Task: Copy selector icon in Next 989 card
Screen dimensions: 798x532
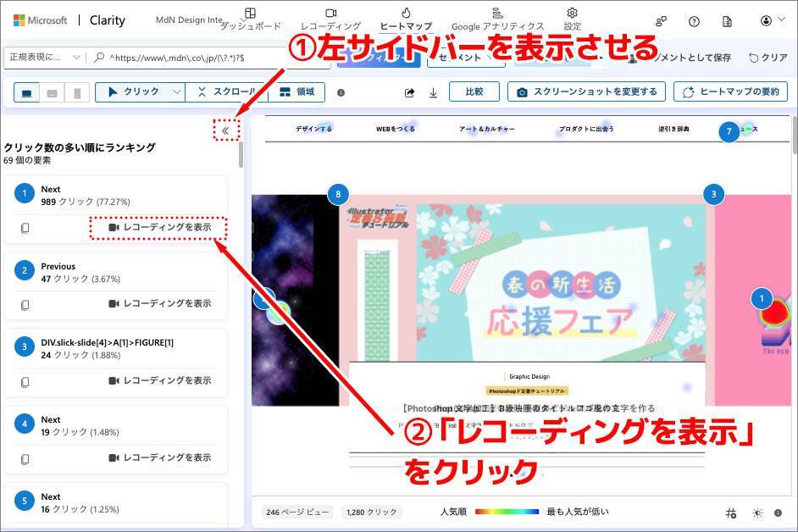Action: pos(25,228)
